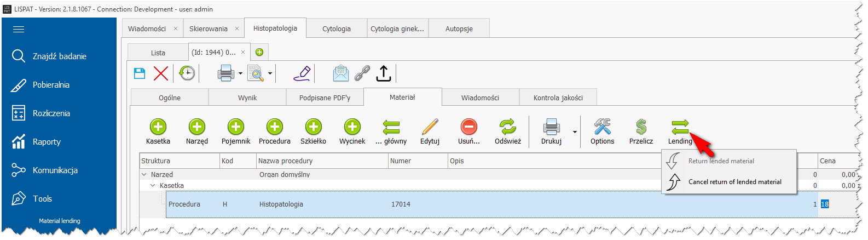This screenshot has width=868, height=240.
Task: Open the hamburger menu in sidebar
Action: (19, 30)
